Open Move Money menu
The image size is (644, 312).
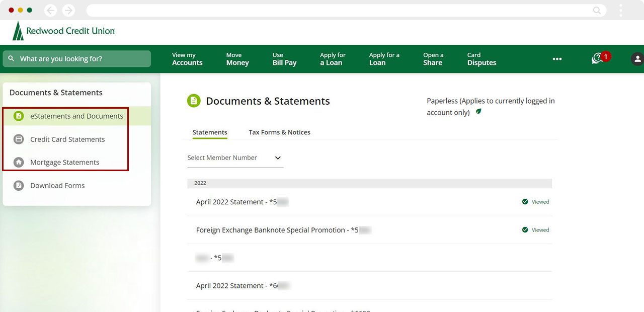pos(237,59)
